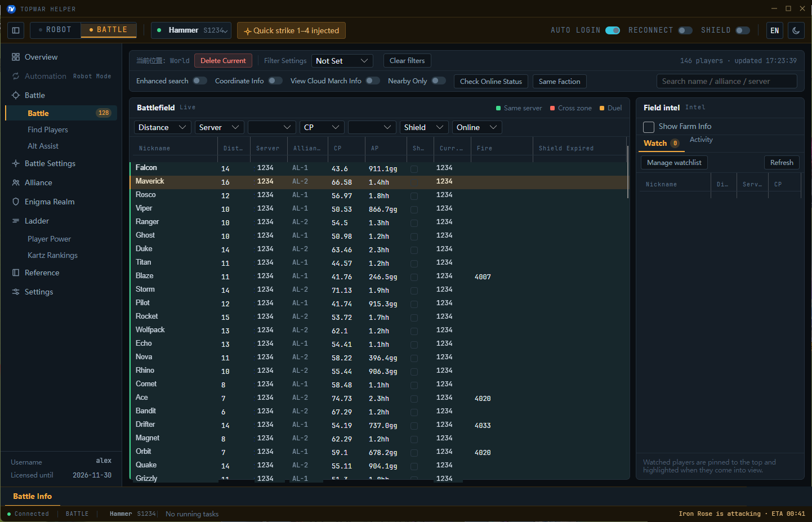Open the Hammer S1234 account selector

[x=191, y=30]
